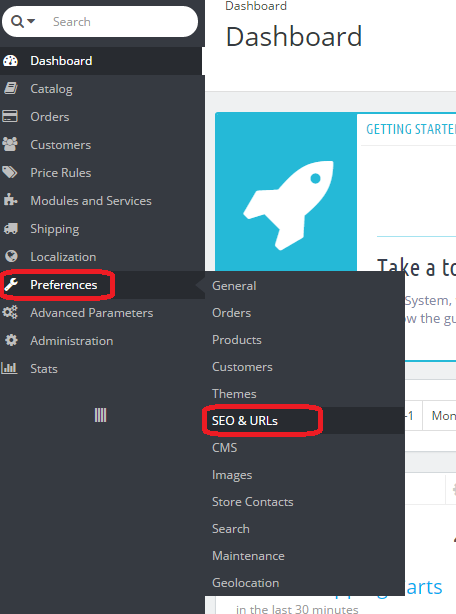
Task: Click the Dashboard speedometer icon
Action: 10,61
